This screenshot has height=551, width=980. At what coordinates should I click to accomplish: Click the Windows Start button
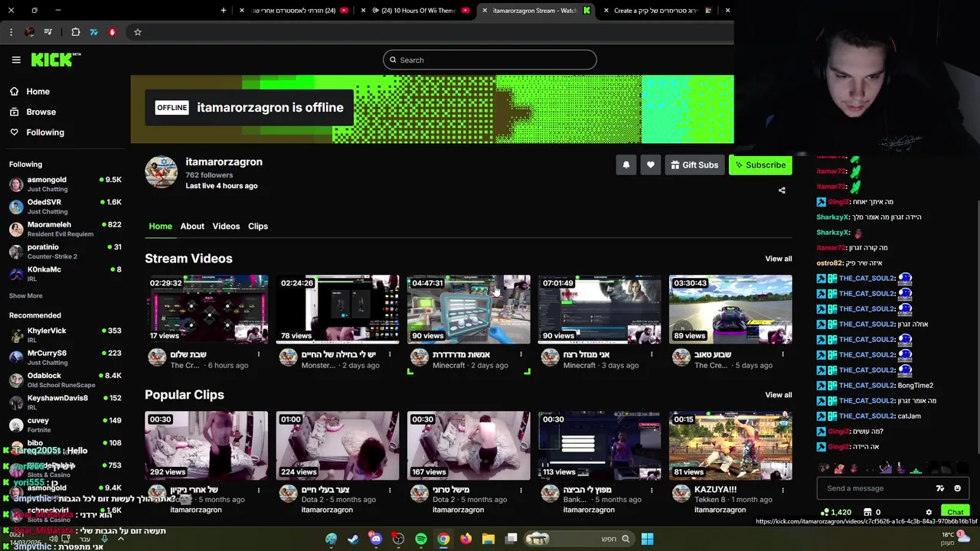point(647,539)
